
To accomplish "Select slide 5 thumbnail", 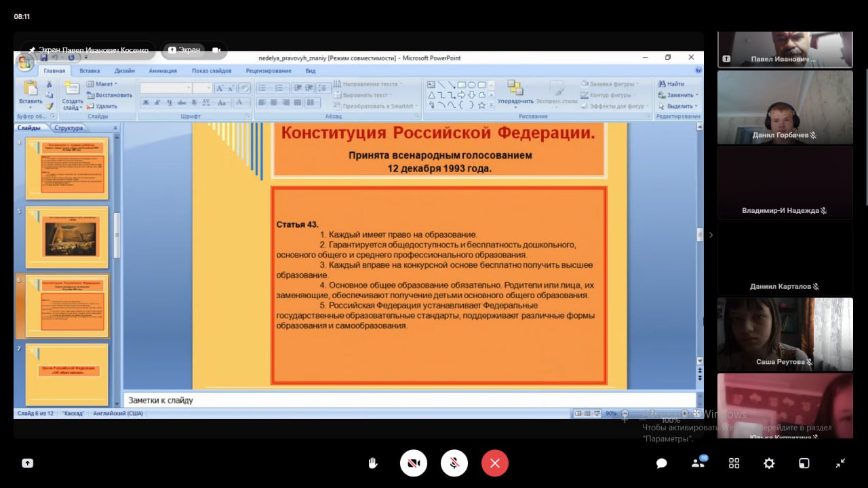I will click(x=67, y=237).
